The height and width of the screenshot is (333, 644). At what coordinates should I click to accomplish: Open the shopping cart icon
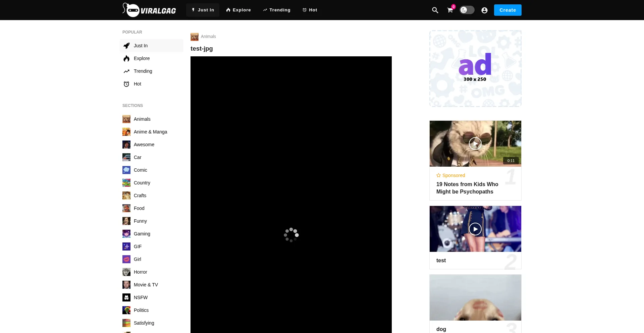point(449,10)
